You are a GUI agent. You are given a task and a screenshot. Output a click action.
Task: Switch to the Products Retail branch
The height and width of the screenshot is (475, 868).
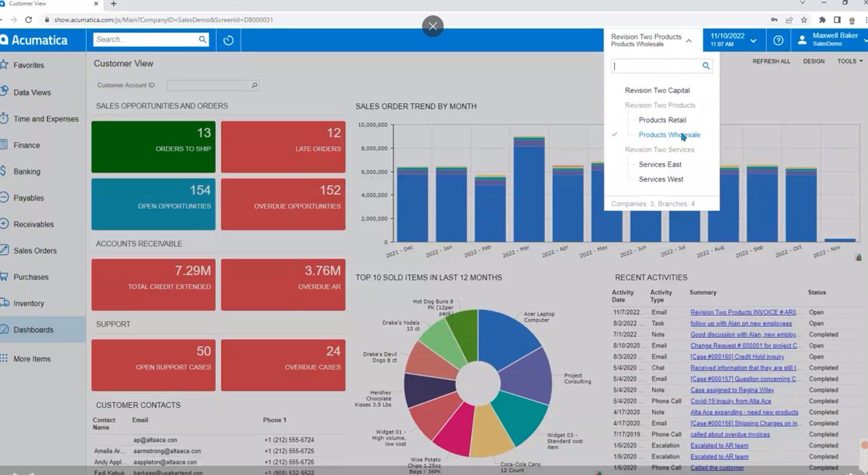662,120
